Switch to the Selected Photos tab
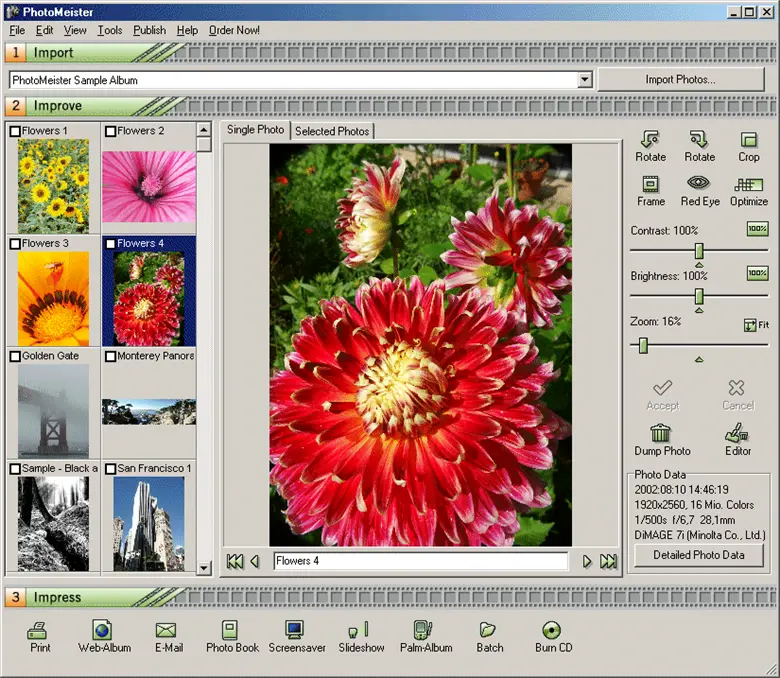This screenshot has height=678, width=780. tap(332, 131)
